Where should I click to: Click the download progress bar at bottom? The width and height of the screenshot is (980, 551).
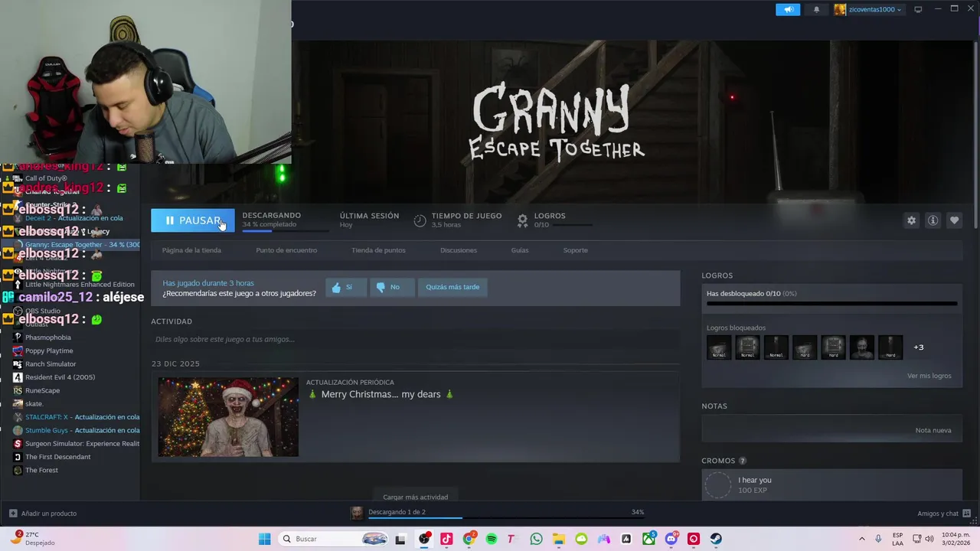(506, 519)
